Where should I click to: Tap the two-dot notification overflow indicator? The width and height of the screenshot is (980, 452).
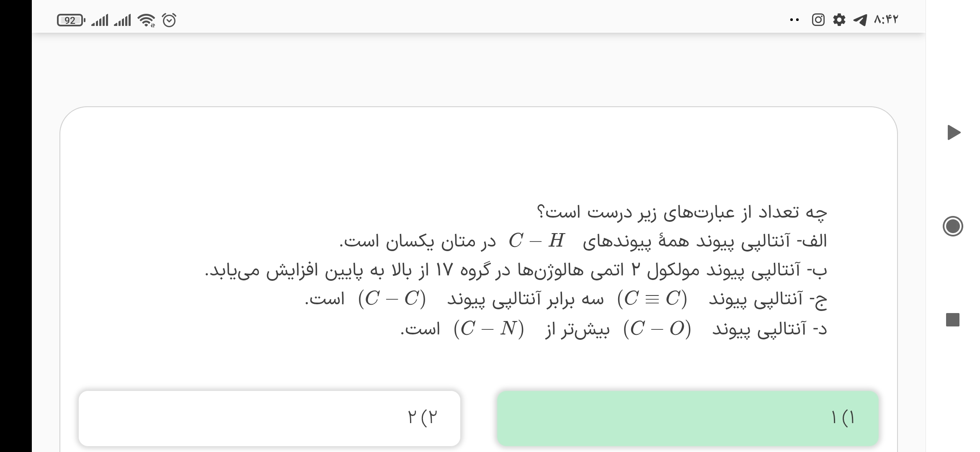pos(794,20)
